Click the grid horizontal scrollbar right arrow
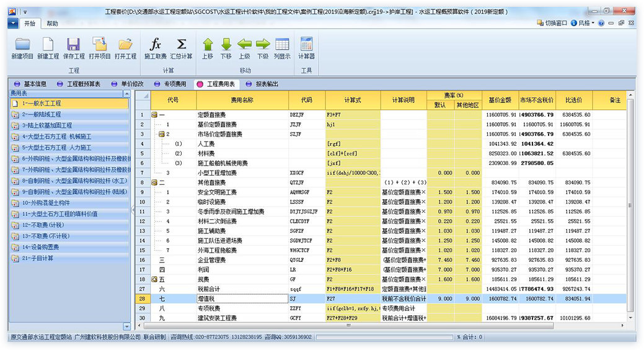Image resolution: width=644 pixels, height=350 pixels. pyautogui.click(x=623, y=325)
